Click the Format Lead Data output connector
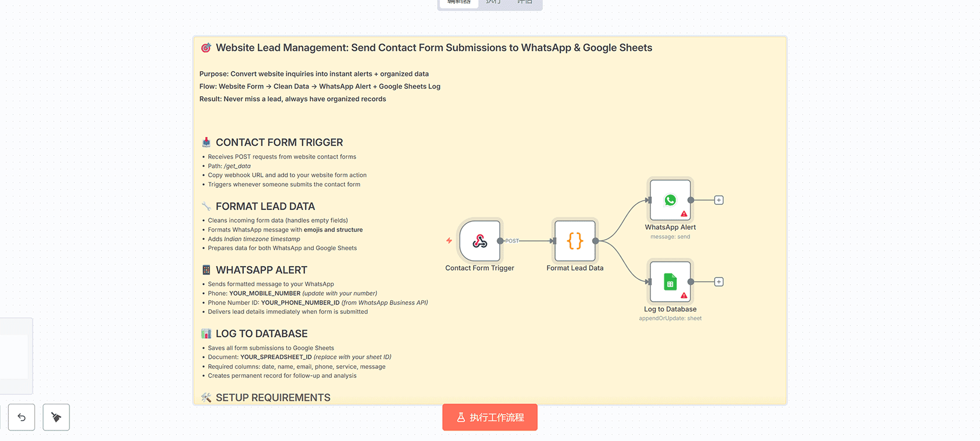Screen dimensions: 980x441 tap(595, 241)
